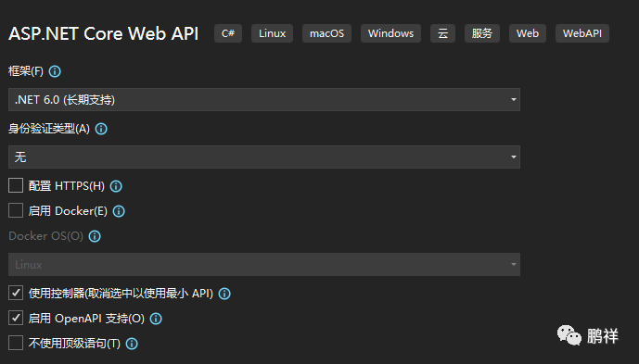Click the Windows tag
The height and width of the screenshot is (364, 639).
tap(390, 33)
